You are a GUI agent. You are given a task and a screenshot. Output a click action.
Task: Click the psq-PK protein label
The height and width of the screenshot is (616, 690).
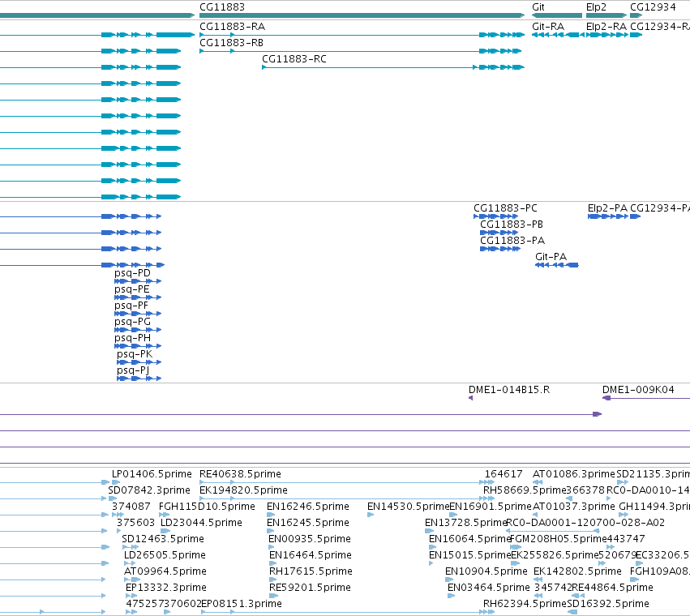135,354
